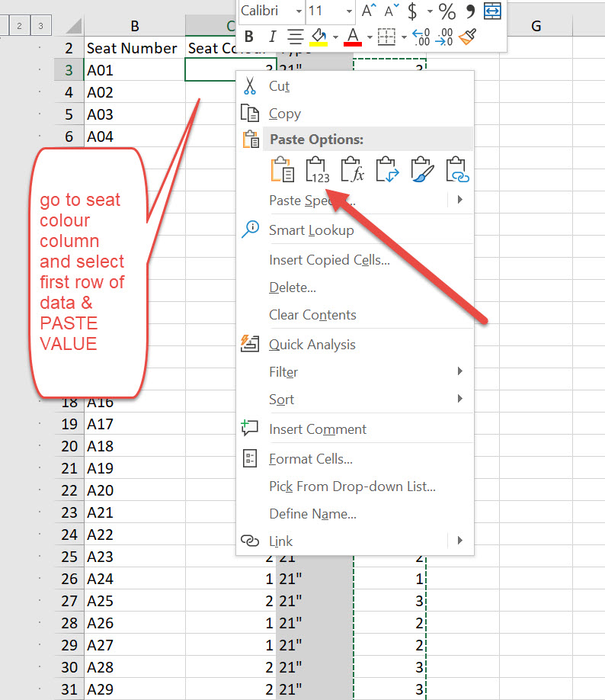Select Clear Contents in context menu
The width and height of the screenshot is (605, 700).
(x=312, y=315)
